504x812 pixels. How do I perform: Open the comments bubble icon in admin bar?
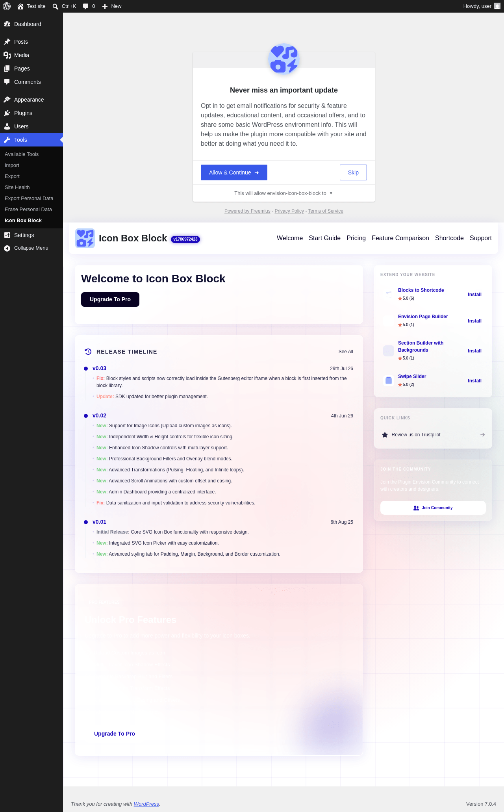point(85,6)
